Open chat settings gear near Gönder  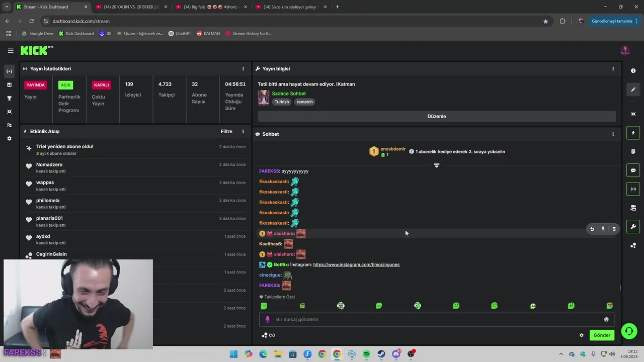(x=582, y=335)
